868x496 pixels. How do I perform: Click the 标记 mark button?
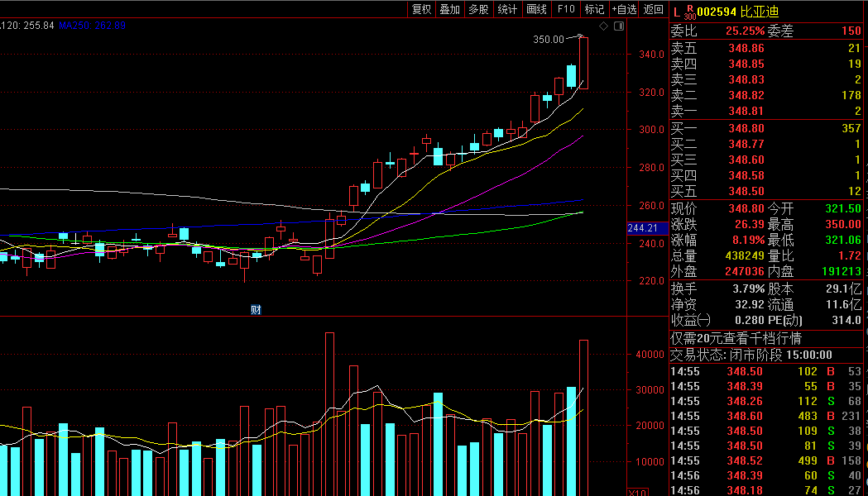pyautogui.click(x=594, y=9)
